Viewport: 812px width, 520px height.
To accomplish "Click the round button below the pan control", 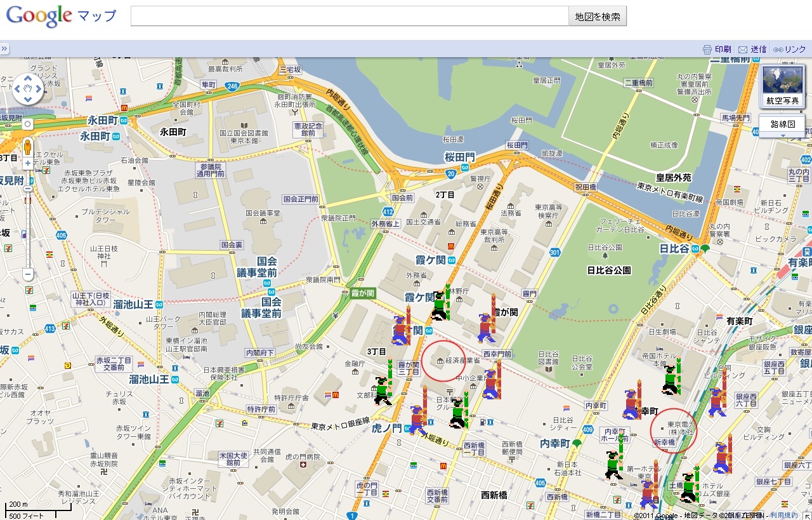I will click(28, 124).
